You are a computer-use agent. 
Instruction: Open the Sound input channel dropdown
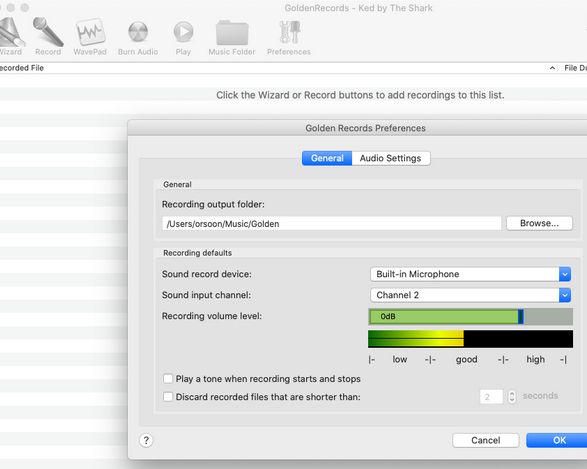tap(471, 295)
